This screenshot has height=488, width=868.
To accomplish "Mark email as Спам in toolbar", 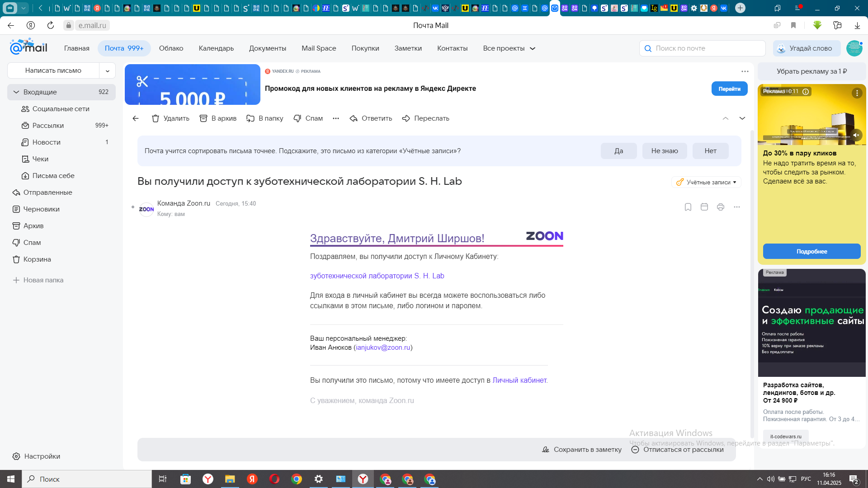I will (308, 118).
